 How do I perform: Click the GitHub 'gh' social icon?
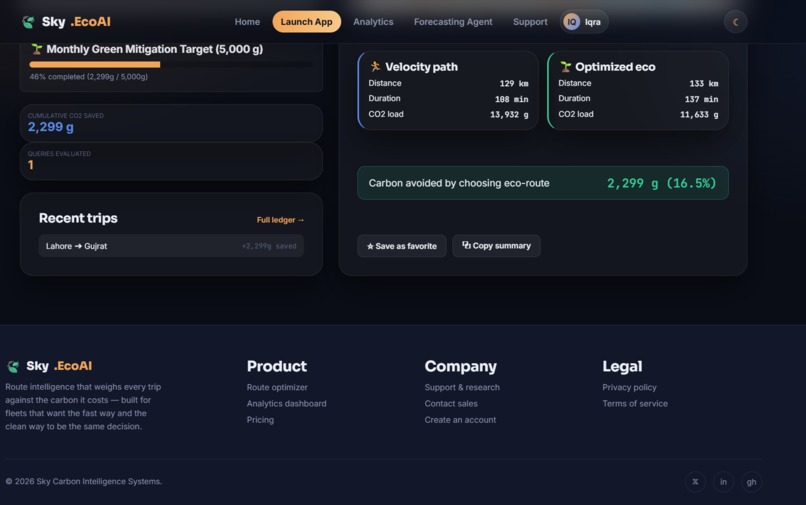pyautogui.click(x=752, y=482)
